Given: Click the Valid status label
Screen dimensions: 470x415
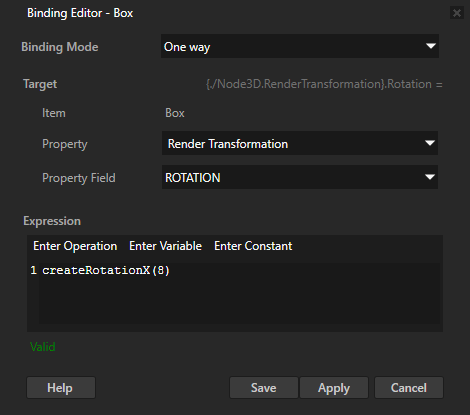Looking at the screenshot, I should pyautogui.click(x=43, y=347).
